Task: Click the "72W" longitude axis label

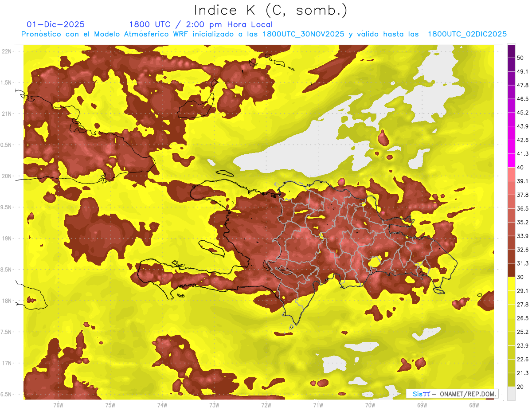Action: tap(266, 405)
